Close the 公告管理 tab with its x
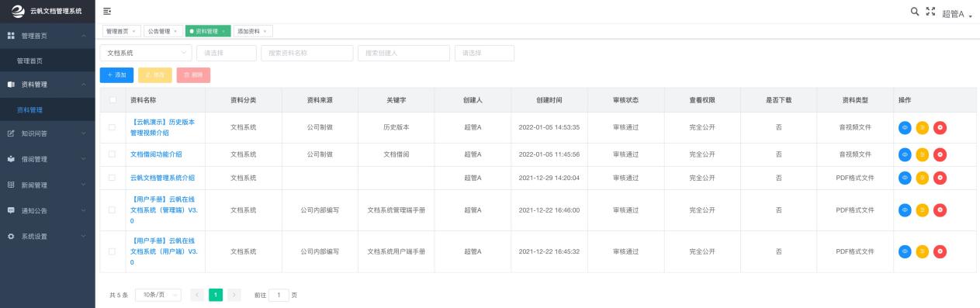This screenshot has height=308, width=980. [x=176, y=31]
